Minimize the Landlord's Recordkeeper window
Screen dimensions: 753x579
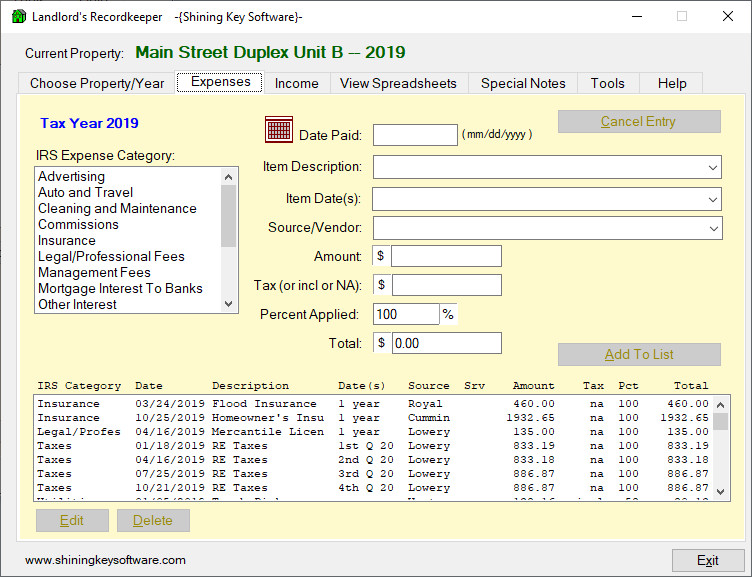(x=637, y=16)
